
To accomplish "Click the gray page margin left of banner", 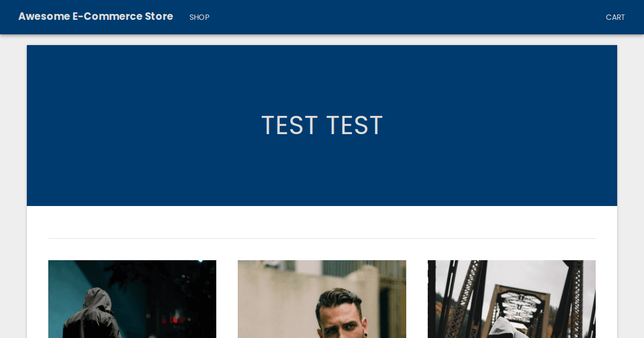I will click(13, 161).
